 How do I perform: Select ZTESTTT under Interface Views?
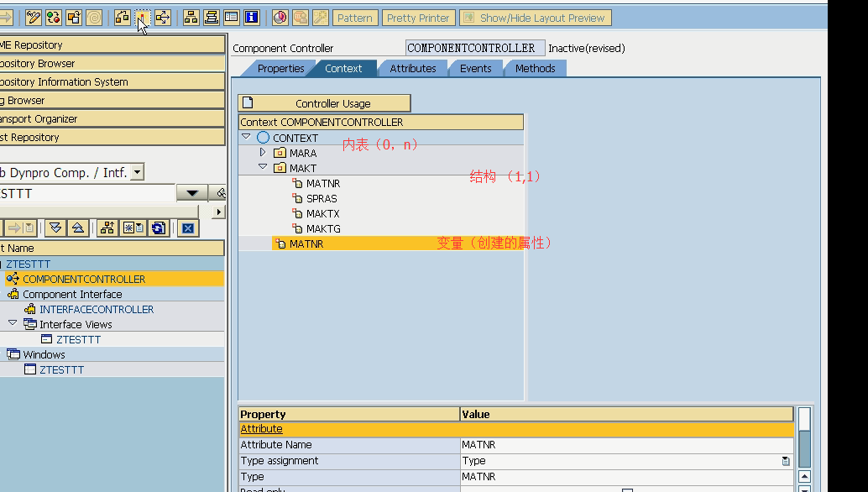(78, 340)
